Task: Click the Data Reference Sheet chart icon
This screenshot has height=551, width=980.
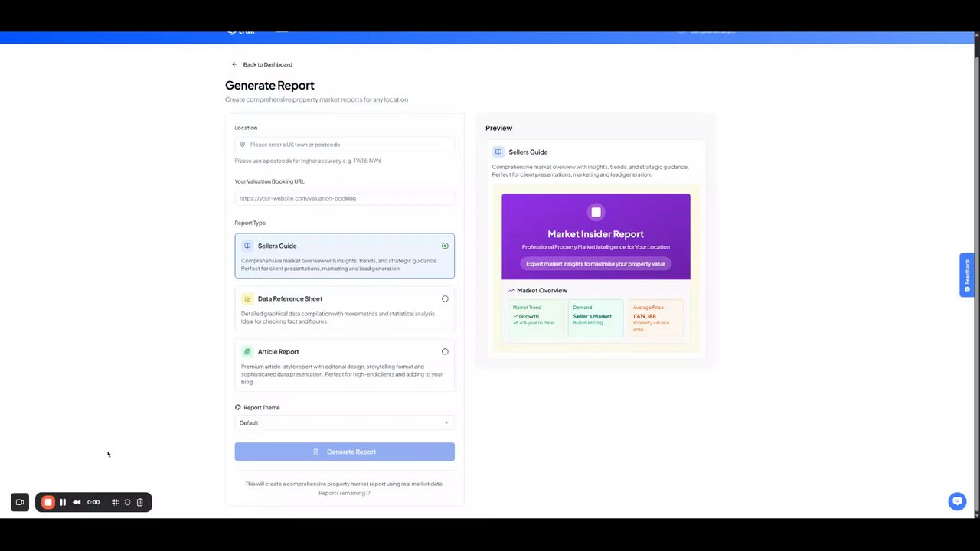Action: tap(247, 298)
